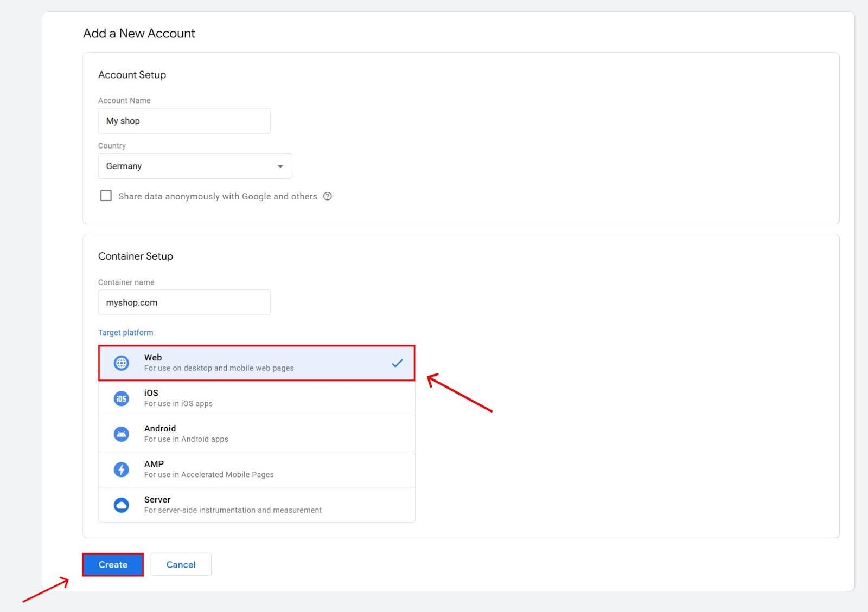Click the Cancel button
Image resolution: width=868 pixels, height=612 pixels.
(181, 564)
